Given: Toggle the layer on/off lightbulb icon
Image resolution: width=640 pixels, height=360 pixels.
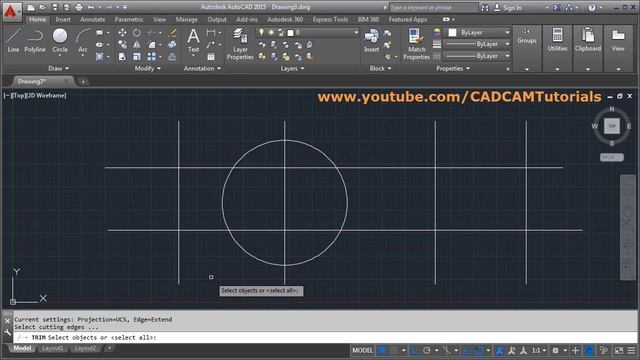Looking at the screenshot, I should 261,32.
